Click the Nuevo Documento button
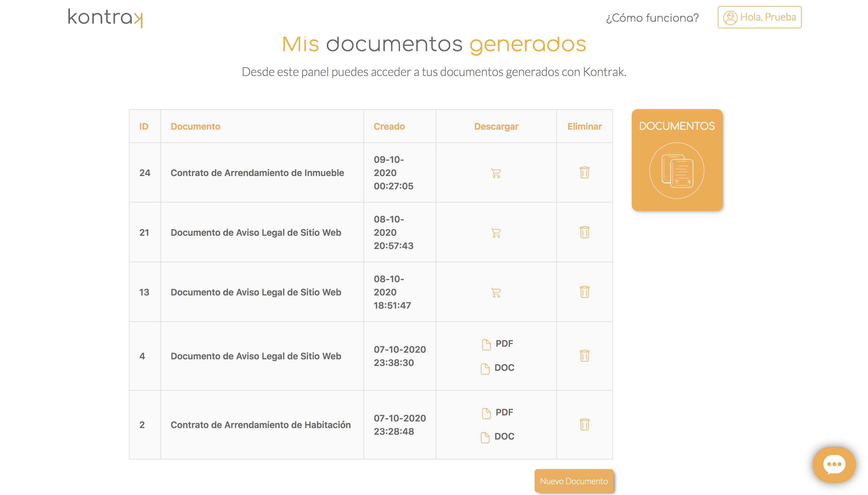 pos(573,481)
